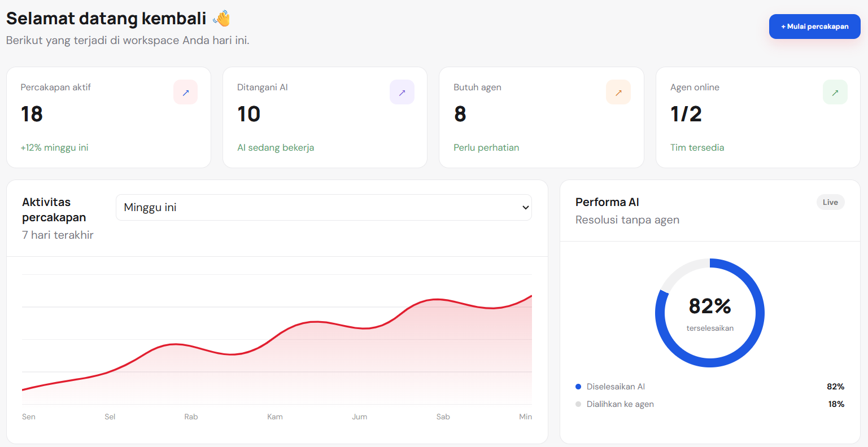Click the Jum axis label
The height and width of the screenshot is (447, 868).
tap(360, 417)
